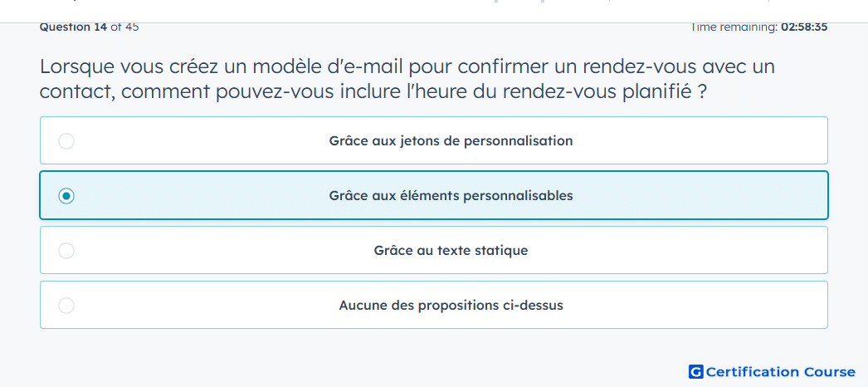Click the question's first line starting 'Lorsque vous créez'
Image resolution: width=868 pixels, height=387 pixels.
tap(407, 66)
